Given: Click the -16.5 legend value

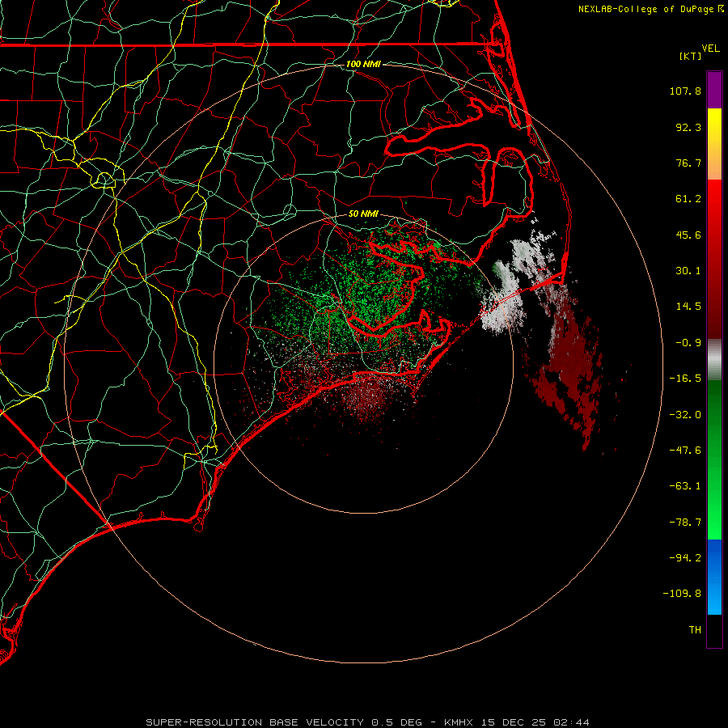Looking at the screenshot, I should 685,379.
